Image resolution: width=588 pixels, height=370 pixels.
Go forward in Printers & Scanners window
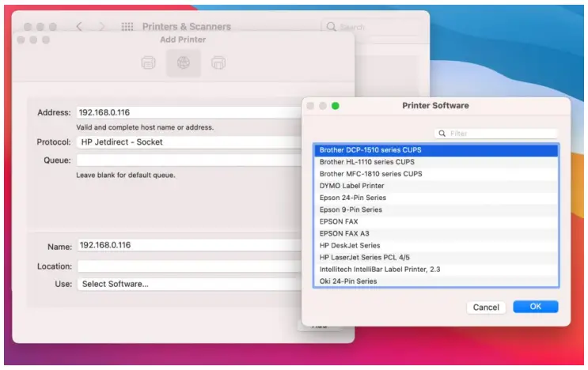pyautogui.click(x=101, y=27)
